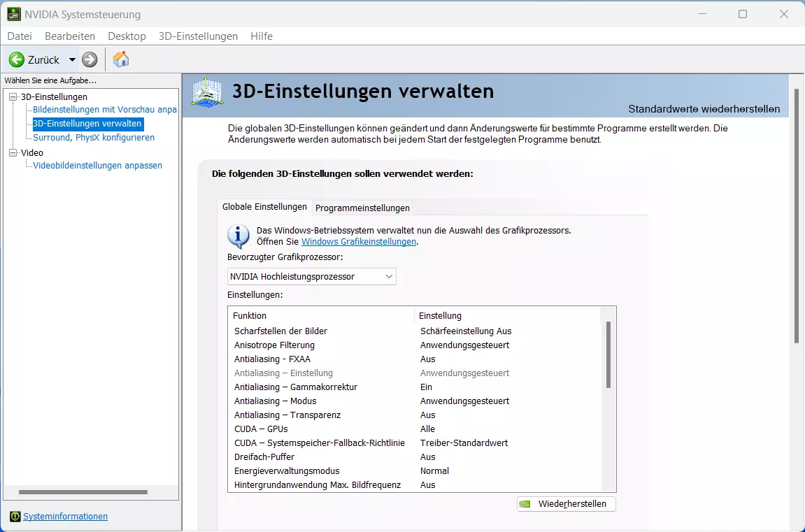Click the Schärfeeinstellung Aus value
The image size is (805, 532).
[466, 331]
